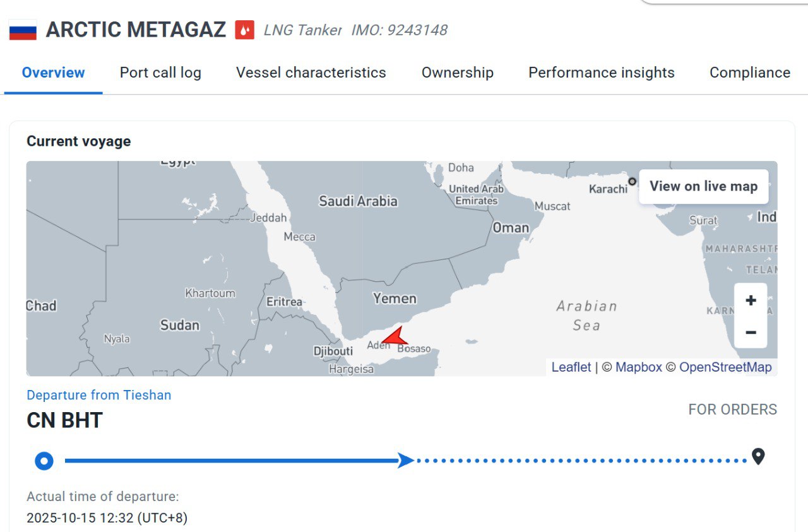Viewport: 808px width, 532px height.
Task: Open the Port call log tab
Action: 160,73
